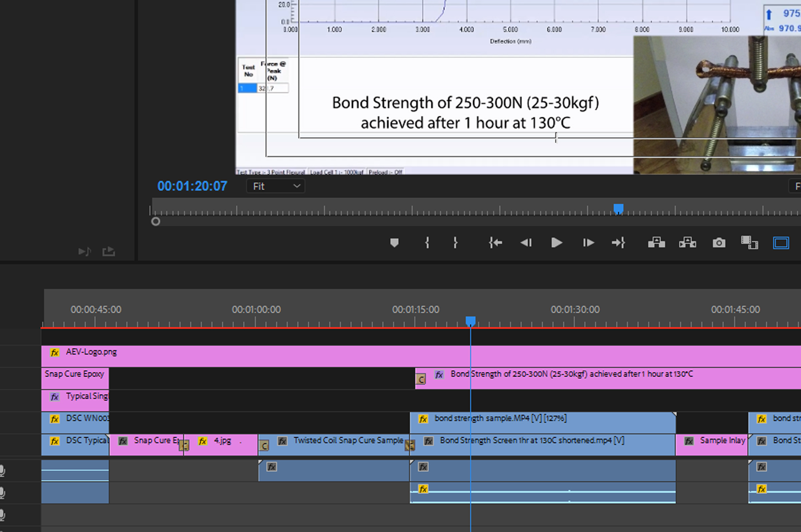The width and height of the screenshot is (801, 532).
Task: Toggle the safe margins frame icon
Action: click(x=781, y=243)
